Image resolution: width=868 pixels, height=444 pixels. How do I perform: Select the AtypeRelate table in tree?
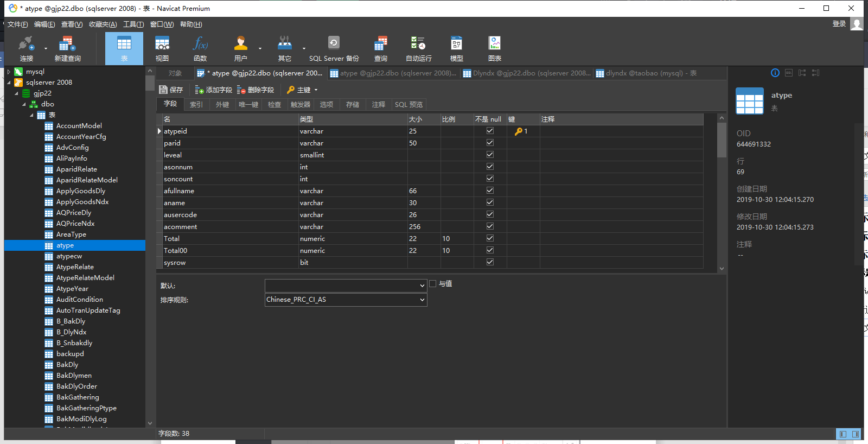click(75, 267)
